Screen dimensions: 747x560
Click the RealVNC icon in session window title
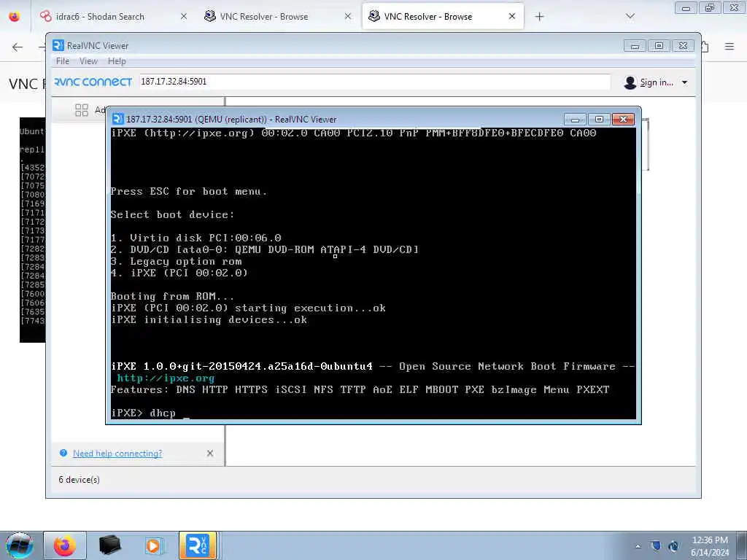point(117,119)
